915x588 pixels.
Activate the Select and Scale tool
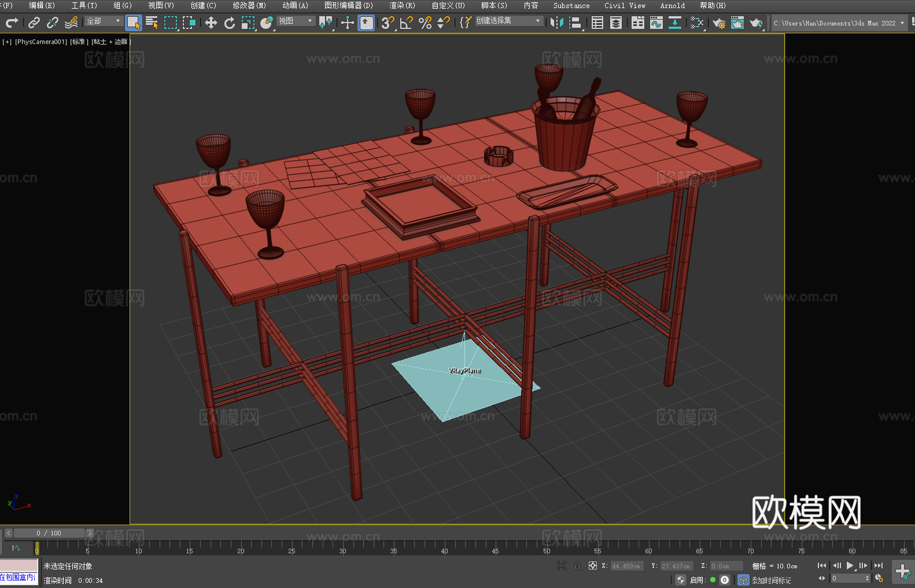click(248, 23)
